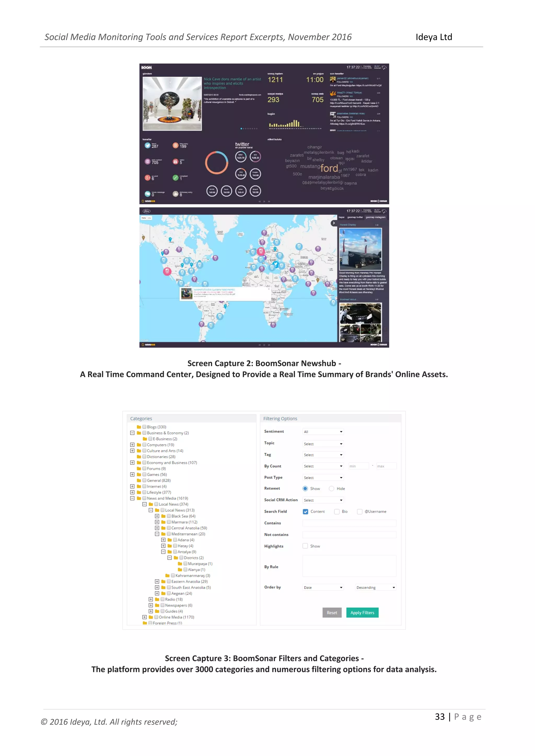Uncheck the Content search field checkbox
This screenshot has width=535, height=756.
click(x=305, y=511)
